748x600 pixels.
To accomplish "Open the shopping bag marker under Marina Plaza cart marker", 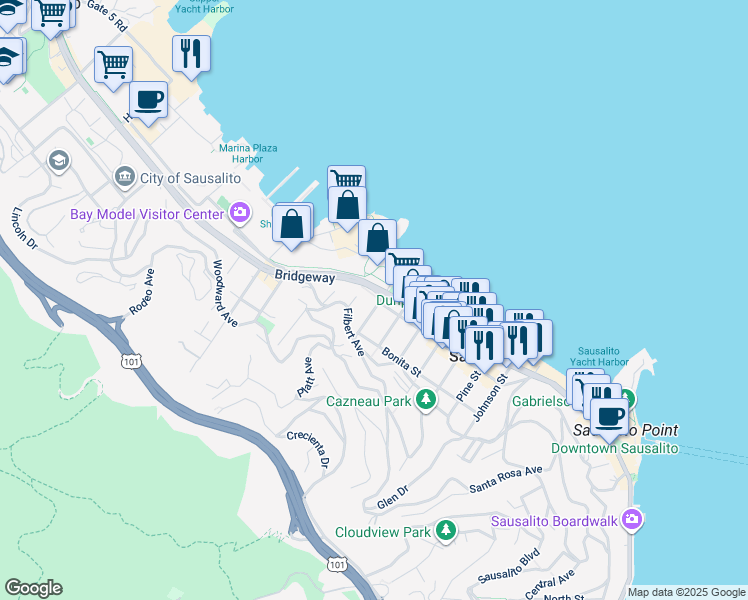I will (x=347, y=207).
